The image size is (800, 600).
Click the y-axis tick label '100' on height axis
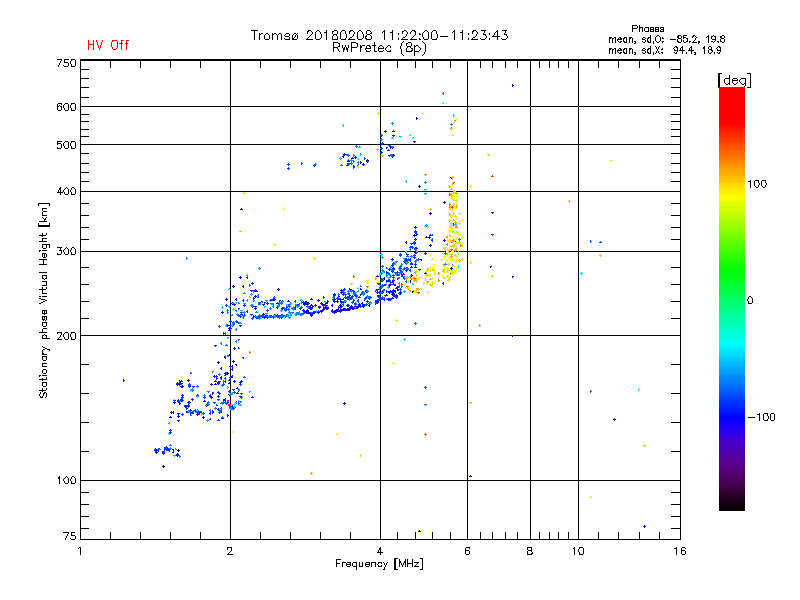coord(66,481)
